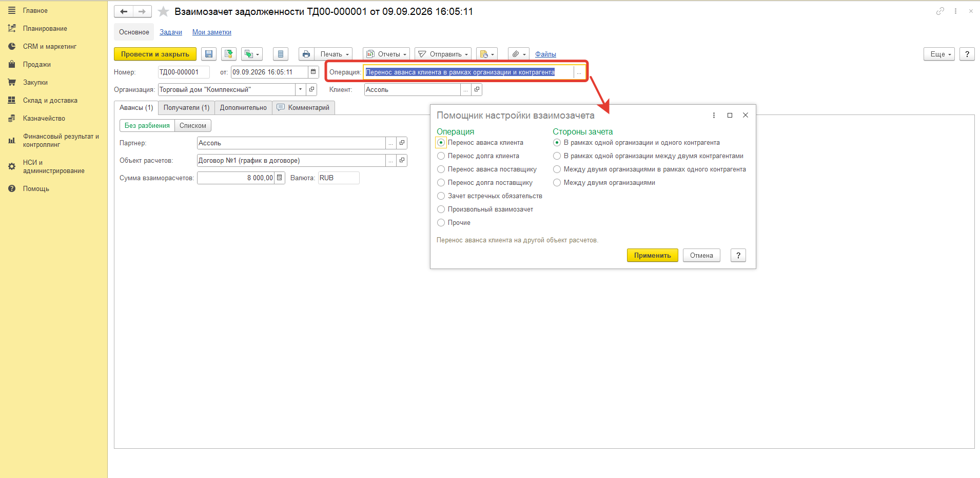The image size is (980, 478).
Task: Open Клиент Ассоль record icon
Action: point(477,89)
